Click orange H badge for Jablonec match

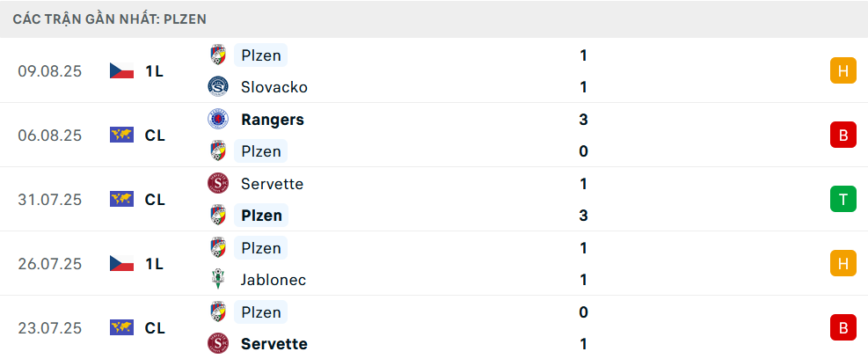tap(842, 263)
